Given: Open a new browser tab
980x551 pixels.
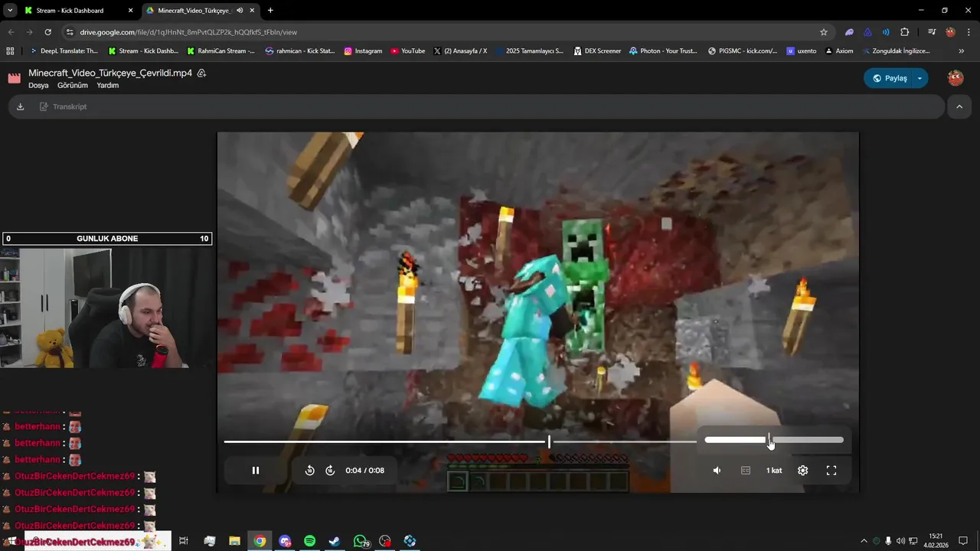Looking at the screenshot, I should [270, 11].
